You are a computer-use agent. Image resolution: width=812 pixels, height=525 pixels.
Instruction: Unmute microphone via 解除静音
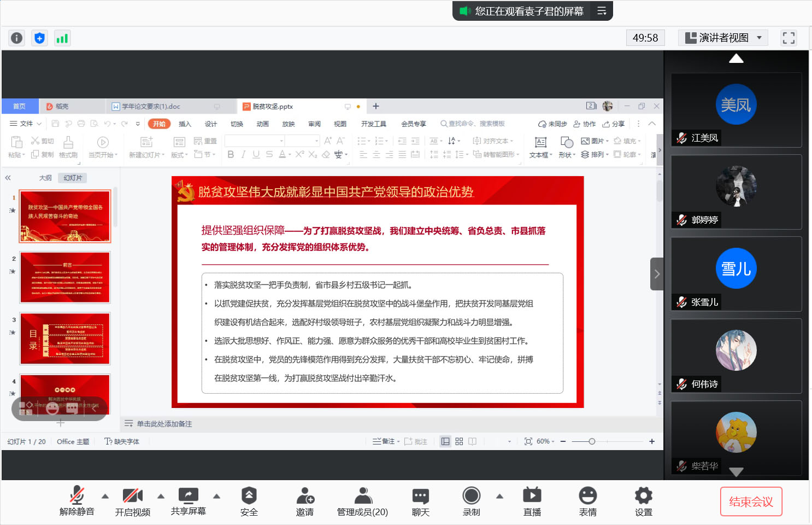77,501
